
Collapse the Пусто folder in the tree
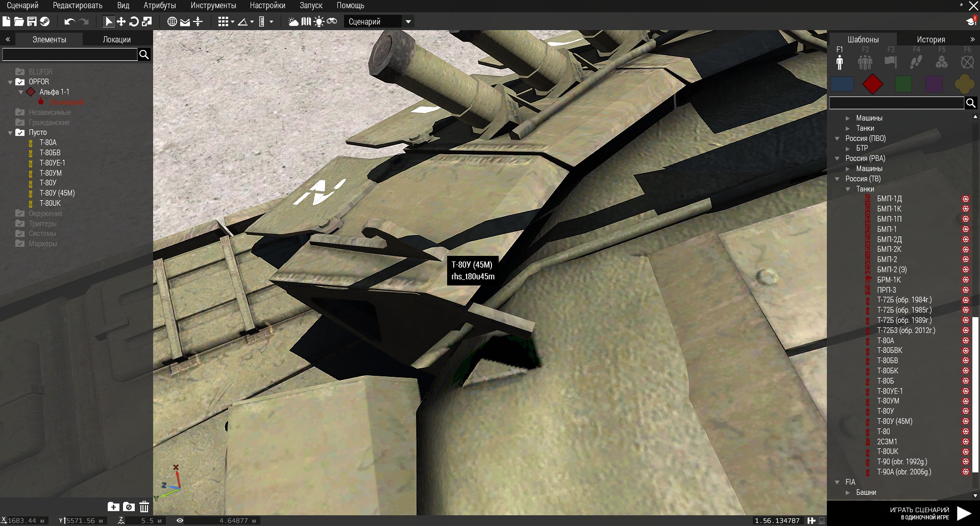(10, 133)
